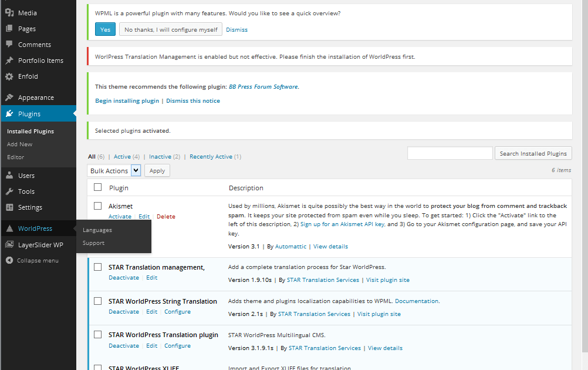Click the WordPress menu icon in sidebar
The image size is (588, 370).
tap(9, 228)
